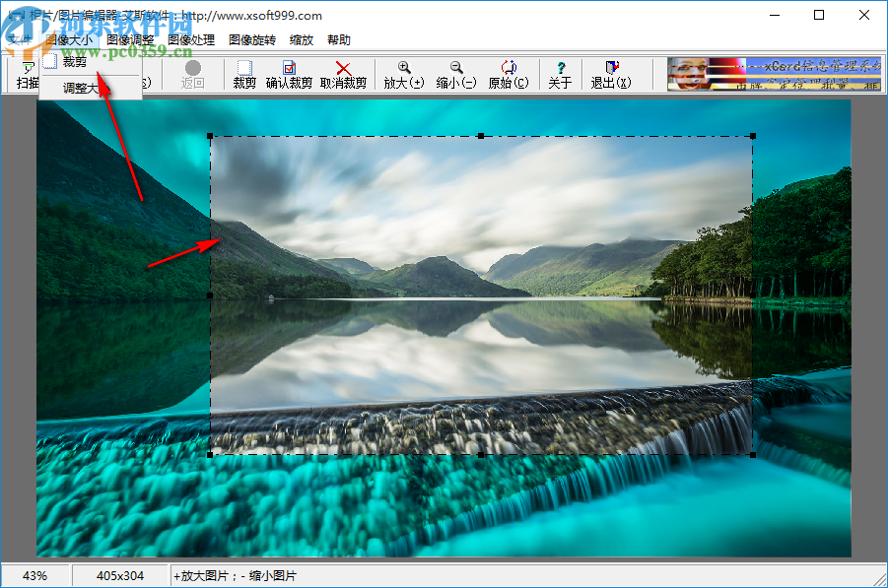Image resolution: width=888 pixels, height=588 pixels.
Task: Select 裁剪 in the open dropdown menu
Action: pyautogui.click(x=75, y=62)
